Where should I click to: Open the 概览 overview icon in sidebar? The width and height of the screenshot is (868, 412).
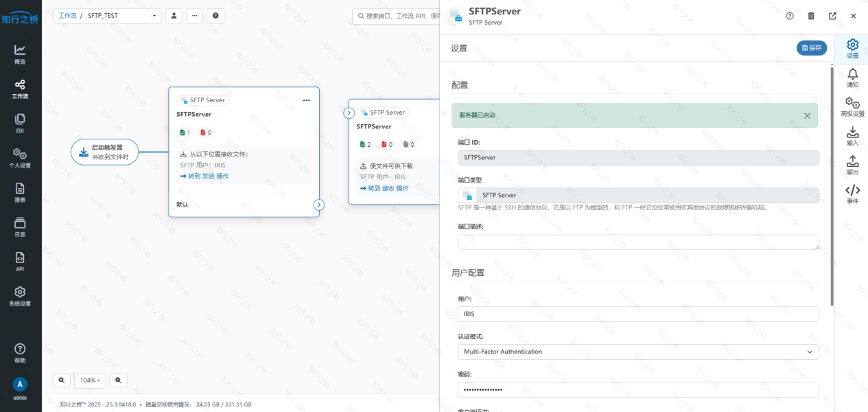point(20,54)
